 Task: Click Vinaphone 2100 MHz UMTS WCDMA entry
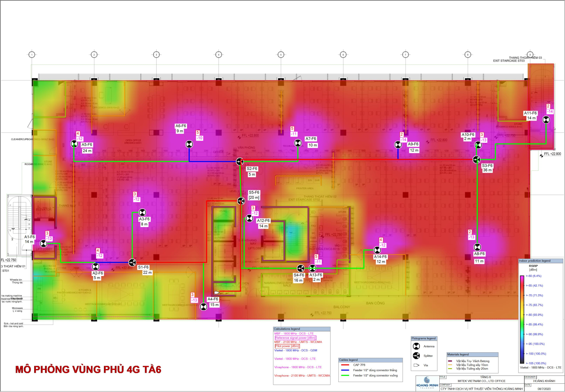pyautogui.click(x=302, y=376)
